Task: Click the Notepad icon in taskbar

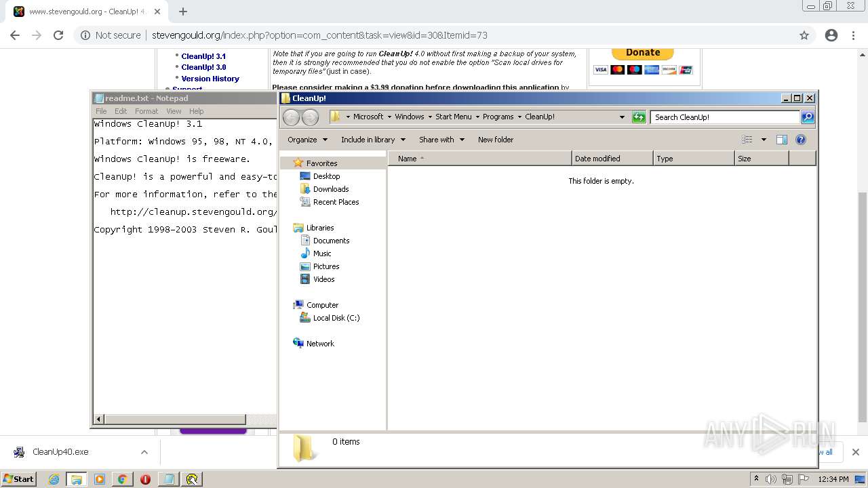Action: click(x=169, y=479)
